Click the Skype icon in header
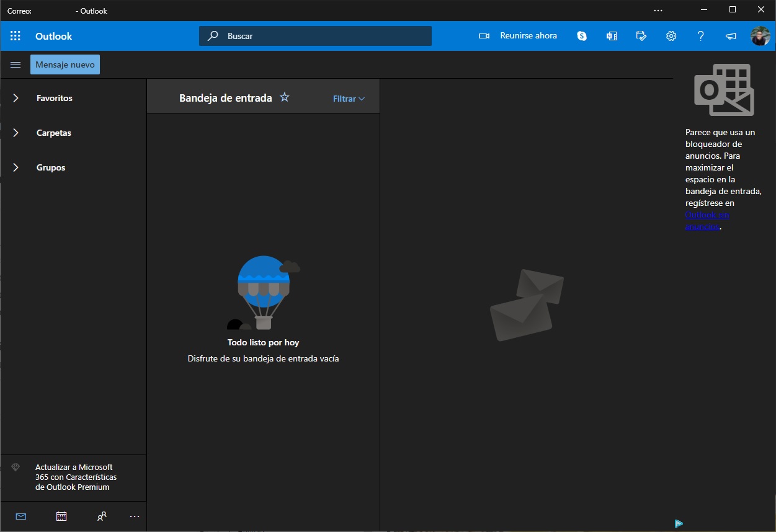The height and width of the screenshot is (532, 776). 582,36
